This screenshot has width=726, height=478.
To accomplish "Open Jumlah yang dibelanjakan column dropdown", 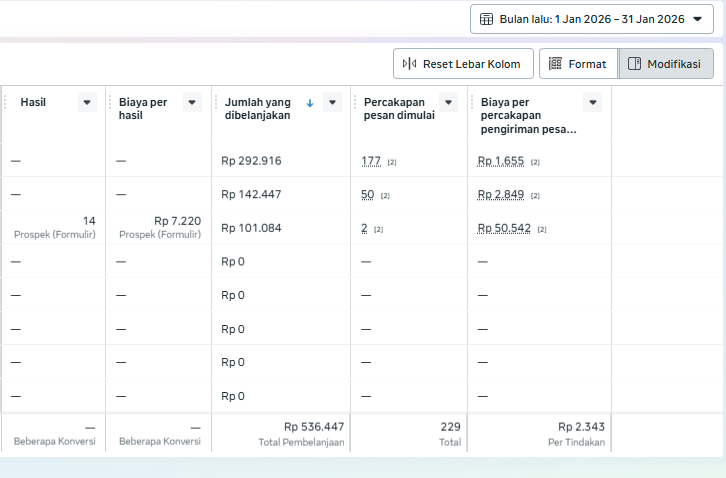I will point(332,102).
